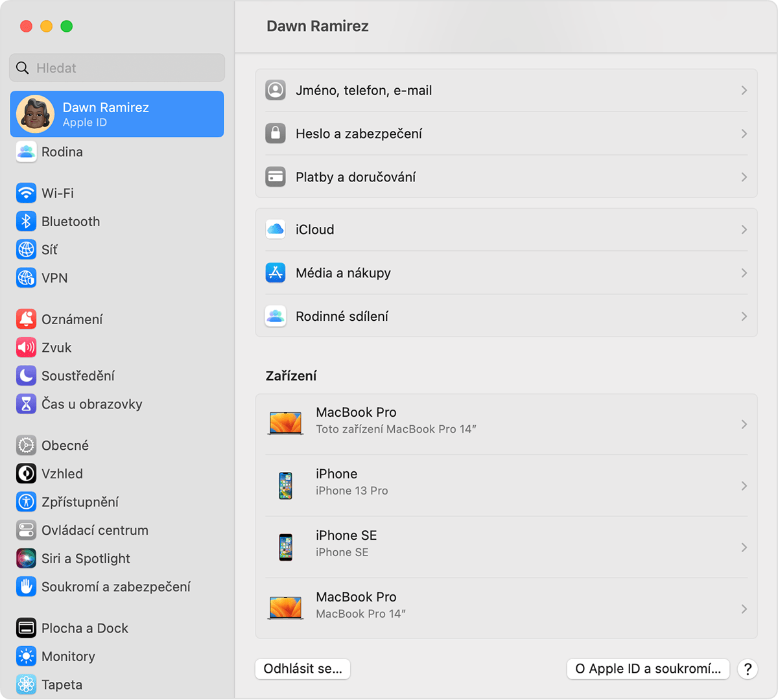The width and height of the screenshot is (778, 700).
Task: Open chevron for iPhone SE device
Action: 744,547
